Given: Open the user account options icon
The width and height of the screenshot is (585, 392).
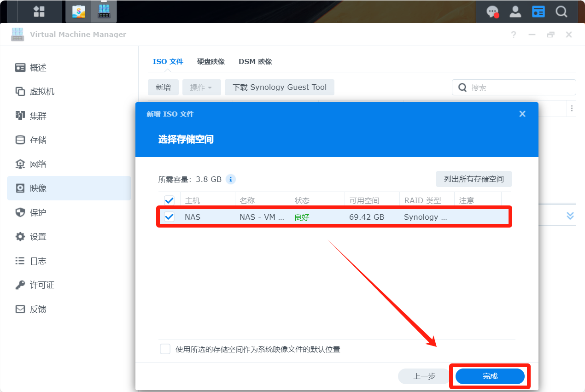Looking at the screenshot, I should [515, 12].
